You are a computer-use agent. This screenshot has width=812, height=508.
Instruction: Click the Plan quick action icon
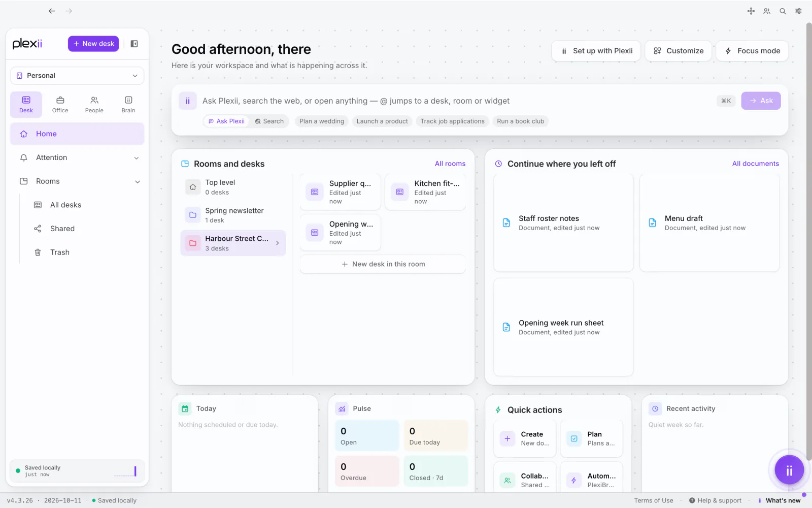click(x=574, y=438)
